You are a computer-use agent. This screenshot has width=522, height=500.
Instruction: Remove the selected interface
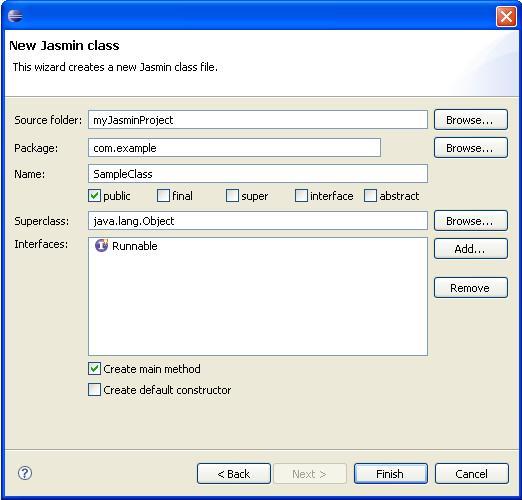pos(471,288)
